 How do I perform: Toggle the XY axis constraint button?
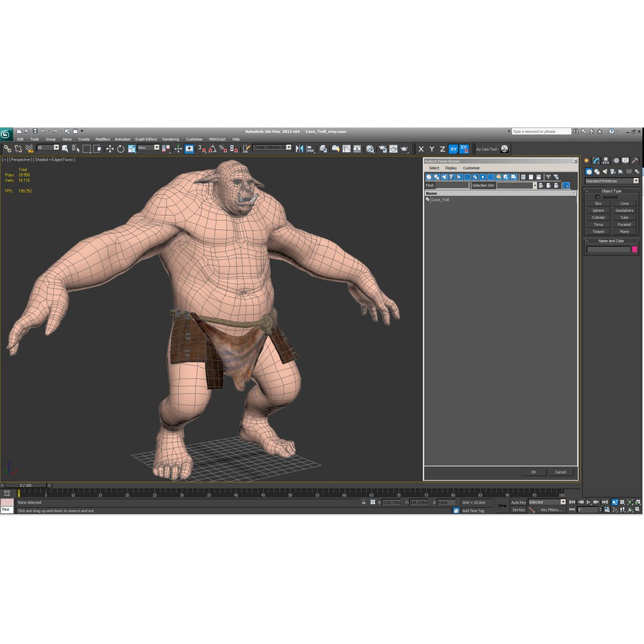[x=453, y=148]
